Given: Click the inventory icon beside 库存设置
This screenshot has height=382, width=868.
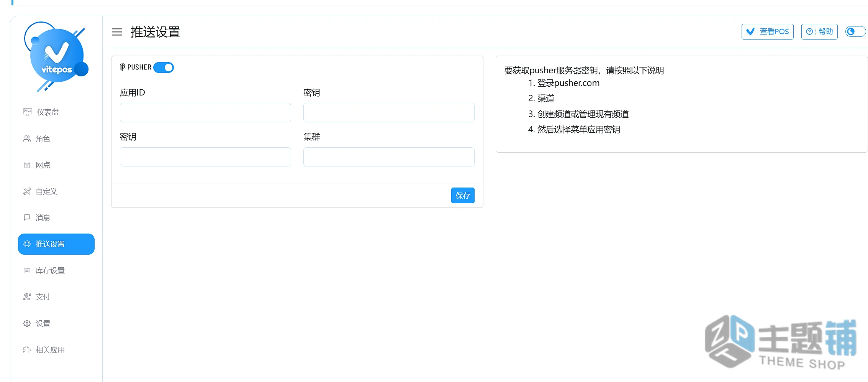Looking at the screenshot, I should (27, 270).
